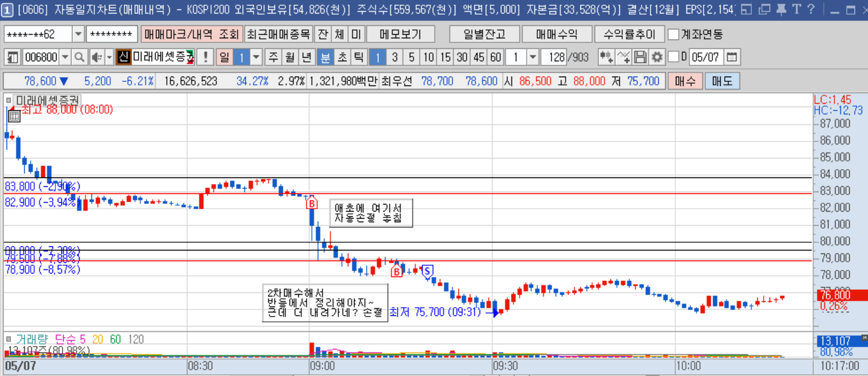
Task: Open the 일 interval value dropdown arrow
Action: tap(256, 57)
